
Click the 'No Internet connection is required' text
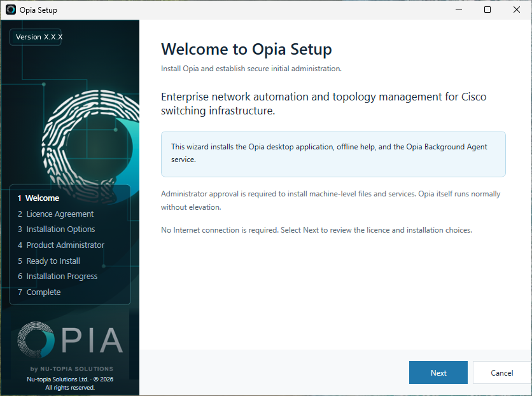[316, 230]
